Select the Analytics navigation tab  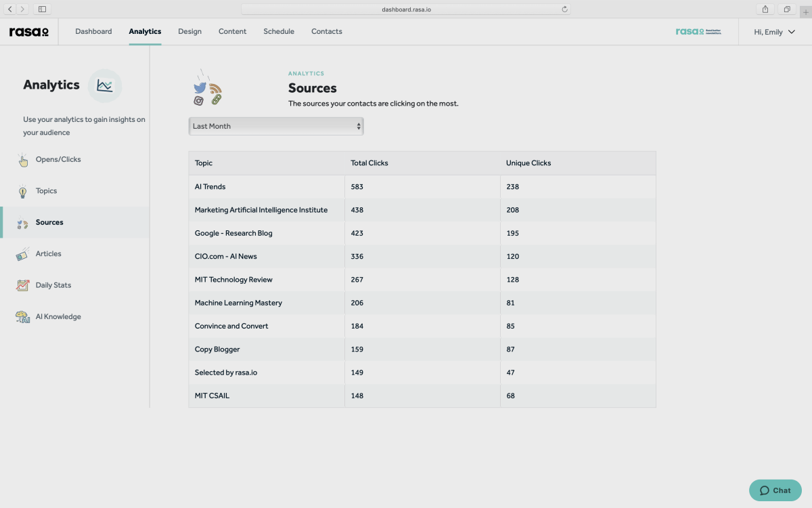point(145,31)
